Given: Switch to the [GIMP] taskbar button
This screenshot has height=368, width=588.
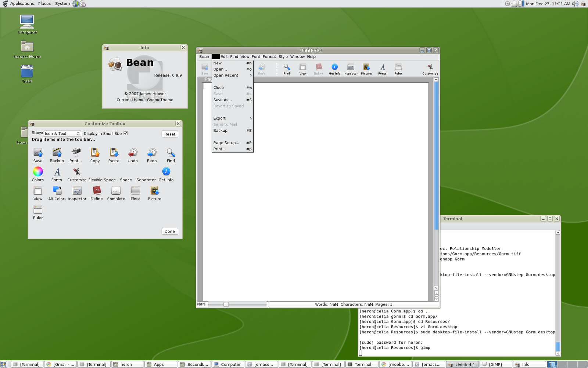Looking at the screenshot, I should pos(495,364).
